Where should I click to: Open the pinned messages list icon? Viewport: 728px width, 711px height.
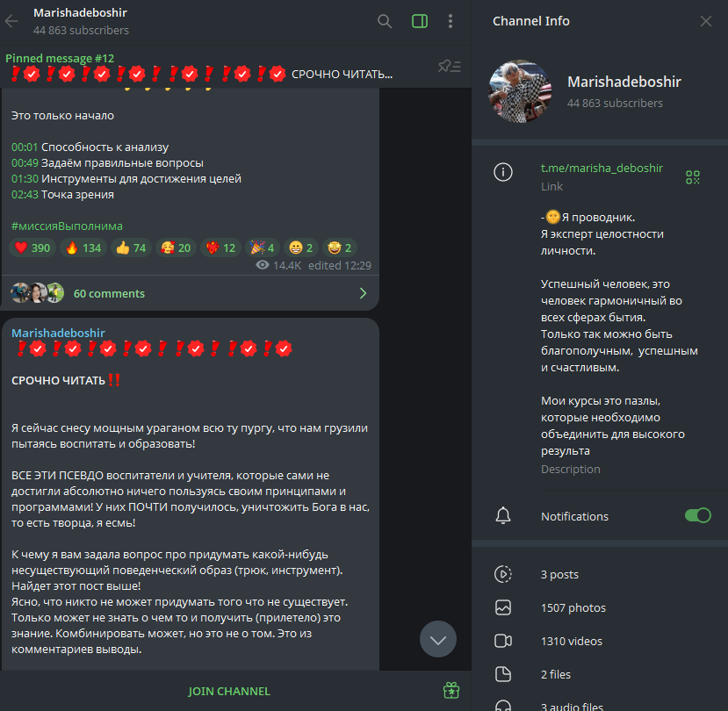(x=450, y=67)
